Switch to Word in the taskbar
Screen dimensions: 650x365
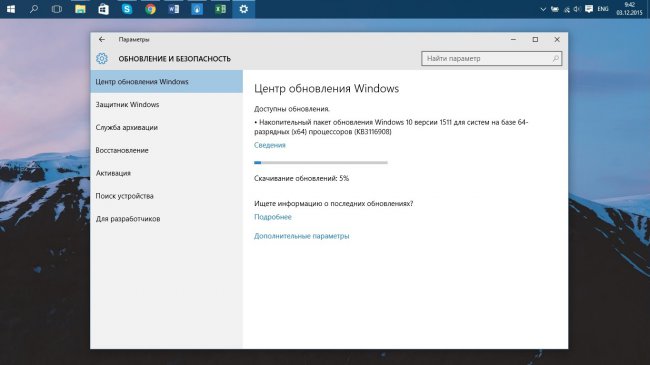pos(174,9)
